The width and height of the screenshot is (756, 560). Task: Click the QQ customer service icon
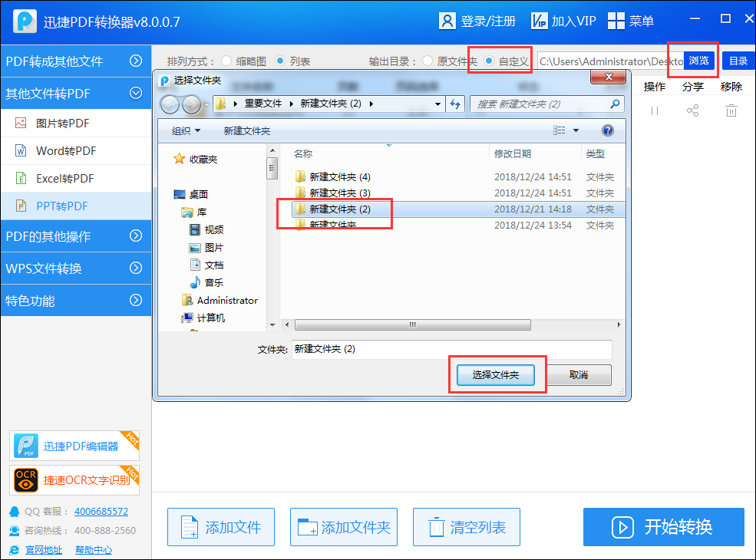pos(15,512)
